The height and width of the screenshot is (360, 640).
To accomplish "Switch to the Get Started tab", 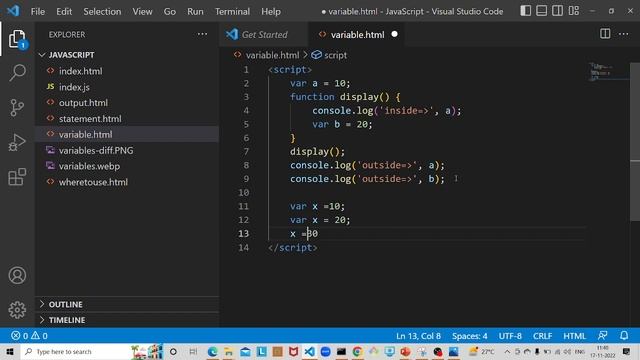I will click(263, 35).
